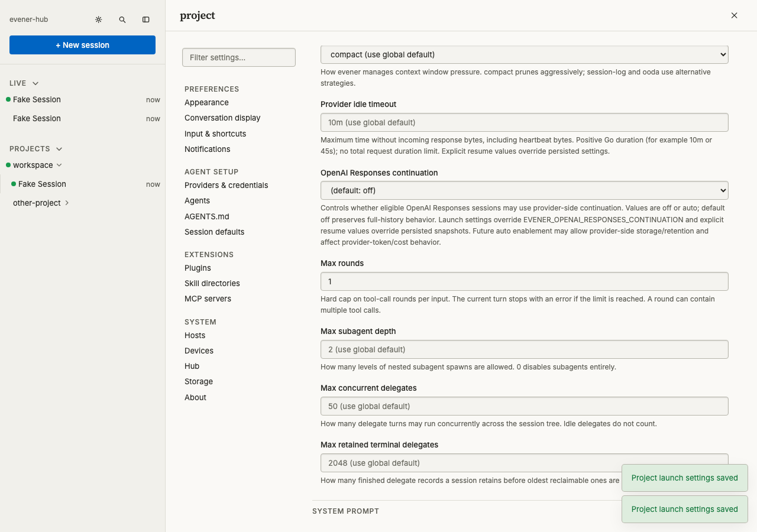Edit the Max rounds value field
Image resolution: width=757 pixels, height=532 pixels.
pos(524,281)
